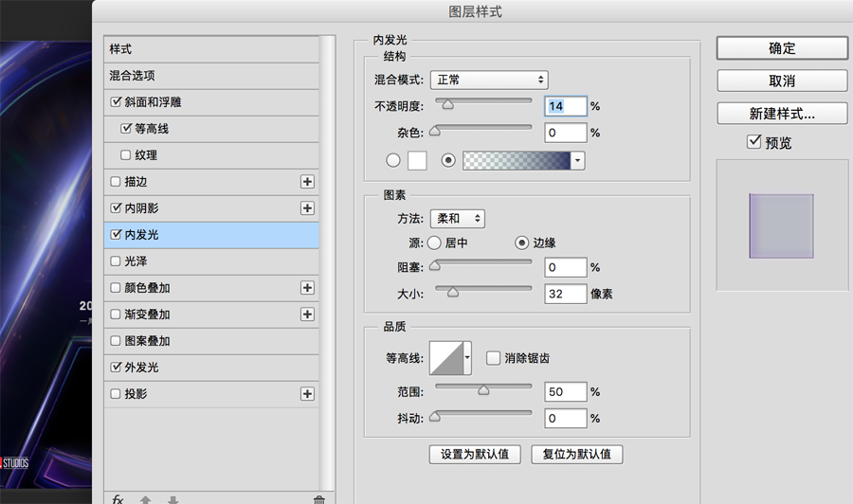853x504 pixels.
Task: Click the move effect down arrow
Action: (172, 499)
